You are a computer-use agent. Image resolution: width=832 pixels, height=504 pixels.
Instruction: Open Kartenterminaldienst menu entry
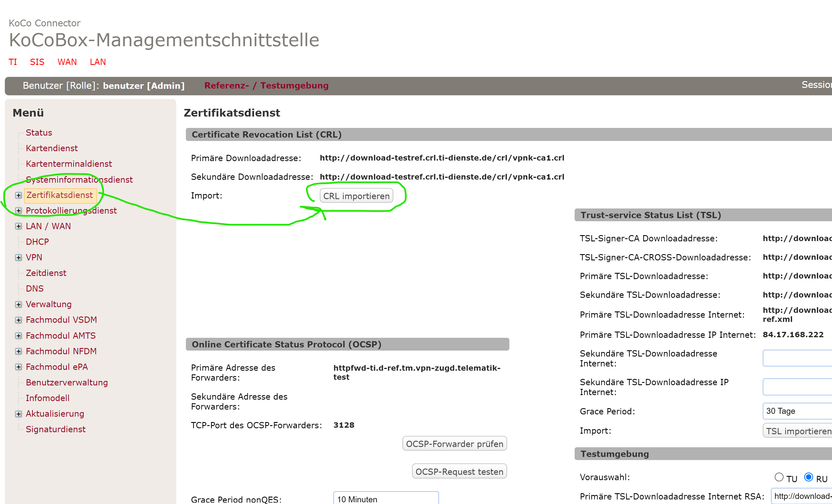(69, 164)
